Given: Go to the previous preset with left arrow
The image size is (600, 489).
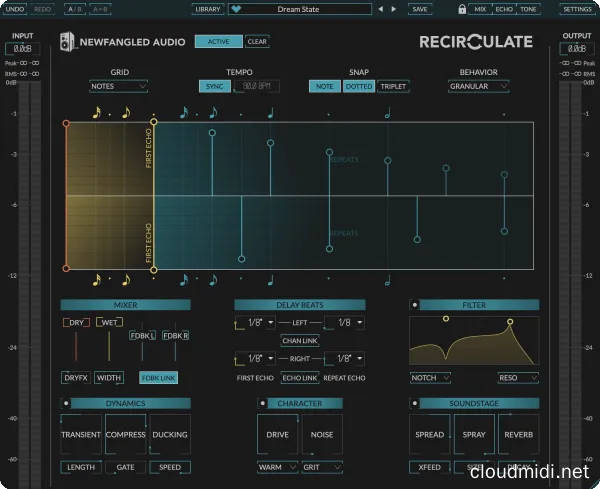Looking at the screenshot, I should click(379, 9).
